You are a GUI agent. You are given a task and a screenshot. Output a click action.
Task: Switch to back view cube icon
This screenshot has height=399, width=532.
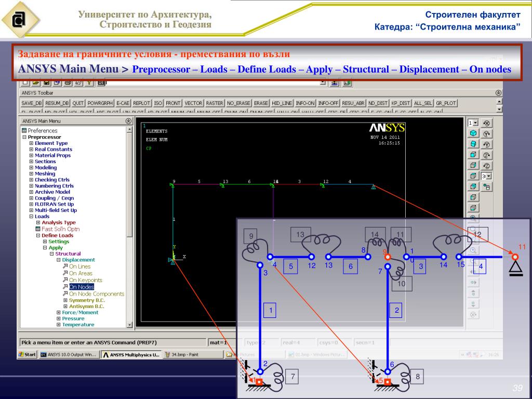point(474,187)
